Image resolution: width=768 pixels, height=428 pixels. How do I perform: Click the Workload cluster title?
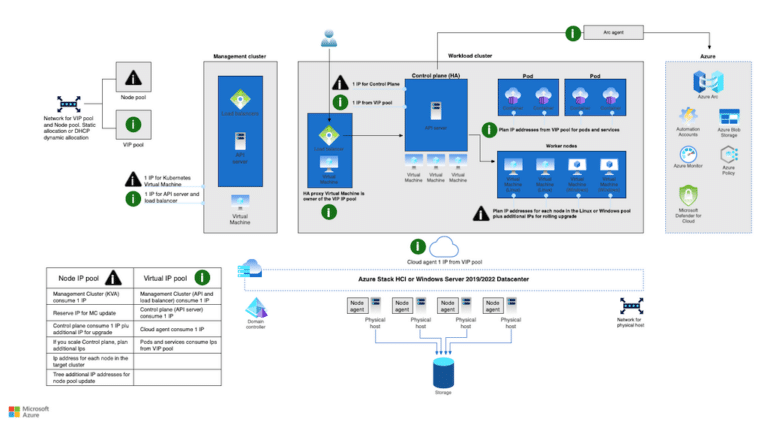470,56
